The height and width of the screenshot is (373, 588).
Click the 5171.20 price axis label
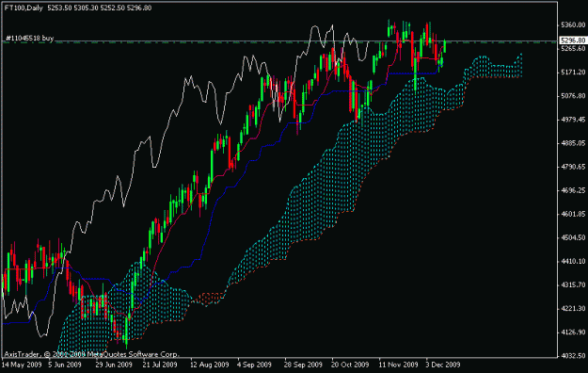573,72
